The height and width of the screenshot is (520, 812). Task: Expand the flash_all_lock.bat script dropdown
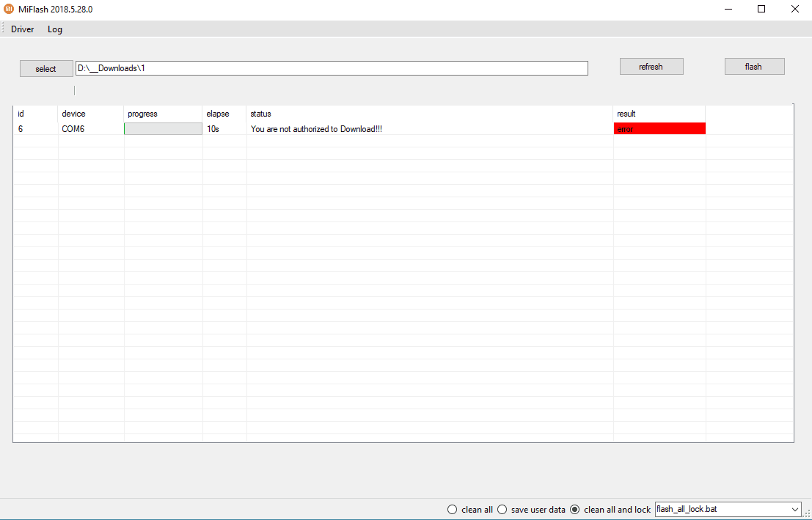point(795,510)
